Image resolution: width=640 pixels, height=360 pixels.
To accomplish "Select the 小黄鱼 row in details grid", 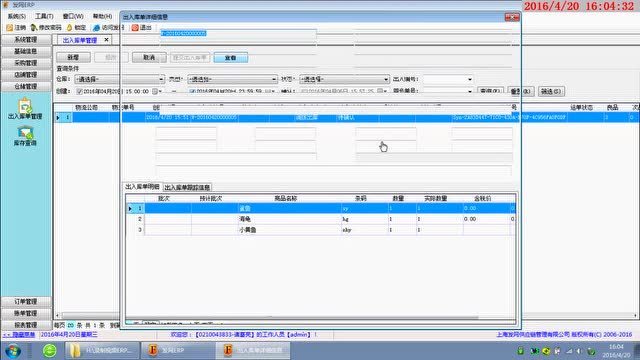I will 320,230.
